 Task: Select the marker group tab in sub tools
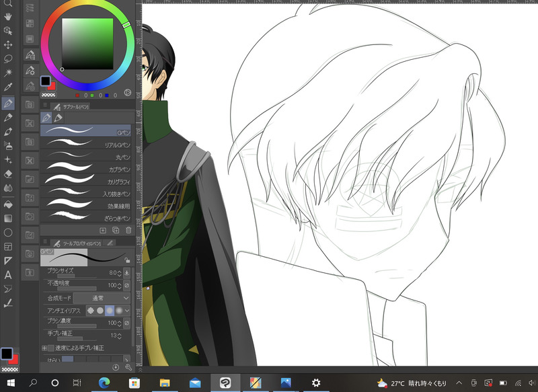point(59,118)
